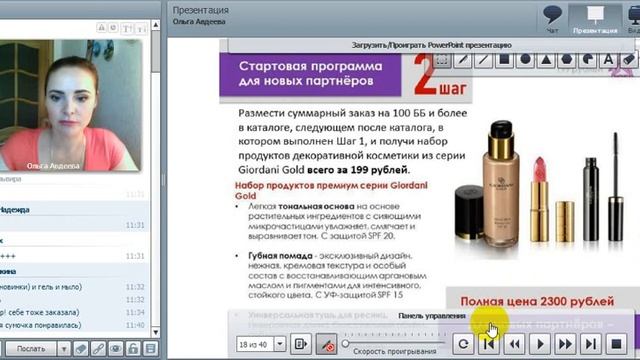Viewport: 640px width, 360px height.
Task: Click Загрузить/Проиграть PowerPoint презентацию bar
Action: tap(431, 45)
